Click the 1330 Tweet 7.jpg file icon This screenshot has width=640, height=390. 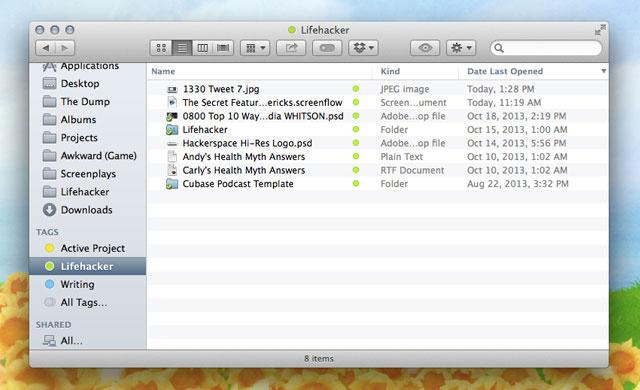(172, 89)
